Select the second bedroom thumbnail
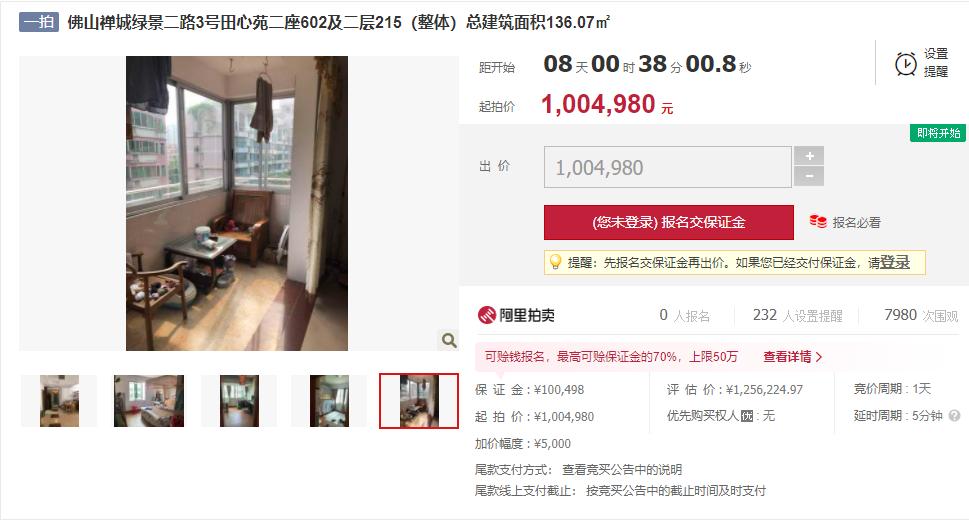 tap(149, 401)
